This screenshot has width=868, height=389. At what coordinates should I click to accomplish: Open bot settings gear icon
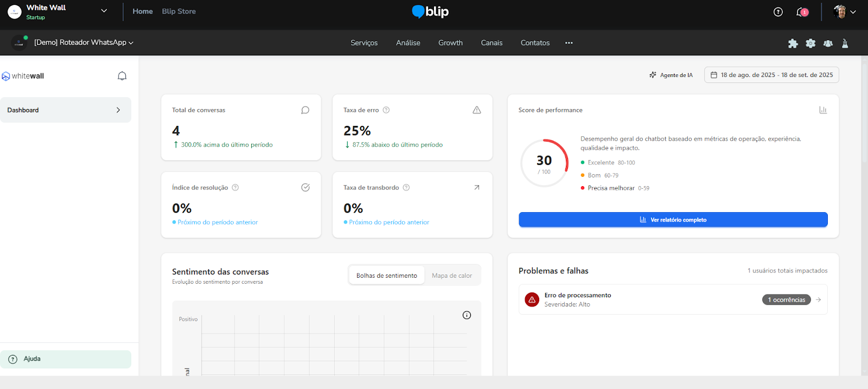[810, 43]
